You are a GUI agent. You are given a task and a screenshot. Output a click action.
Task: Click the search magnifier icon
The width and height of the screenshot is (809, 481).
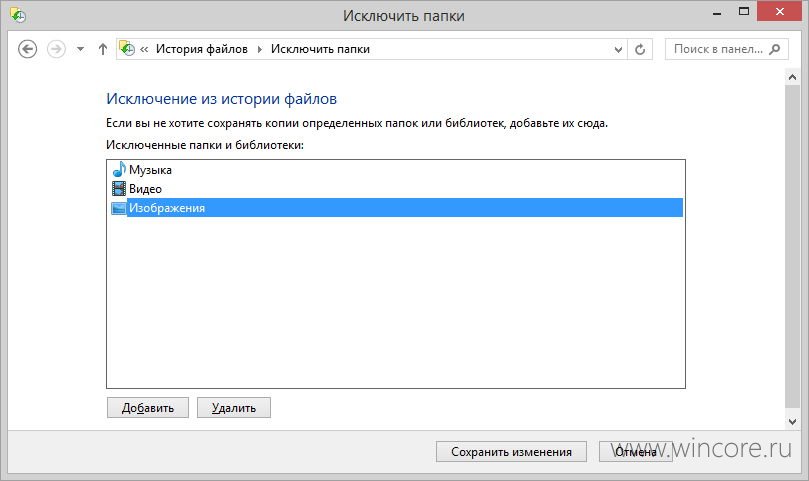point(774,49)
